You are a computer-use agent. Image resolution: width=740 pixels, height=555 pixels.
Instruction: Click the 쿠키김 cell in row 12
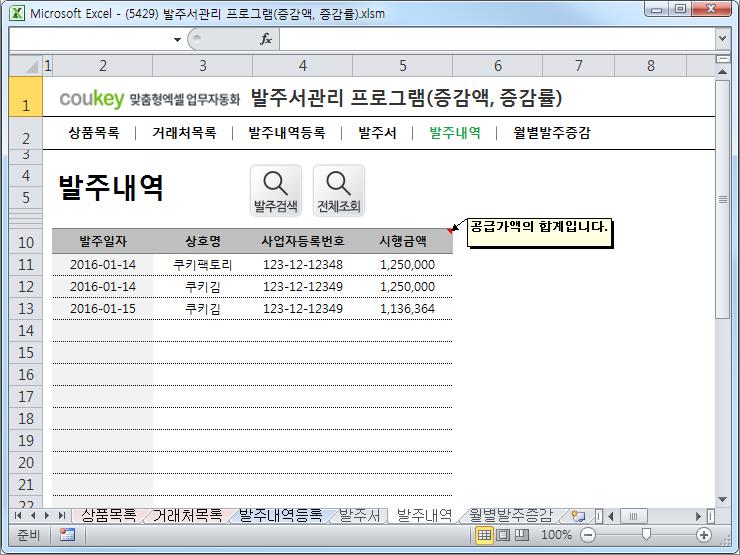point(203,287)
